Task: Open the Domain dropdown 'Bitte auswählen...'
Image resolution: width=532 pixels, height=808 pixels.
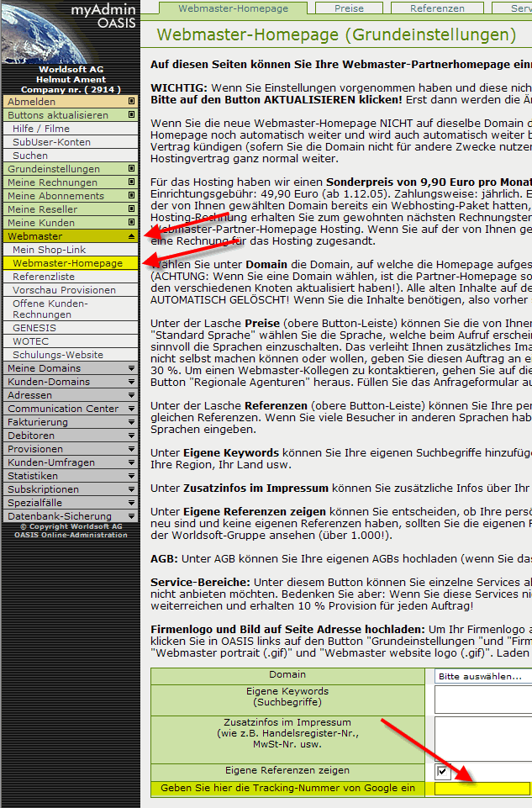Action: tap(482, 676)
